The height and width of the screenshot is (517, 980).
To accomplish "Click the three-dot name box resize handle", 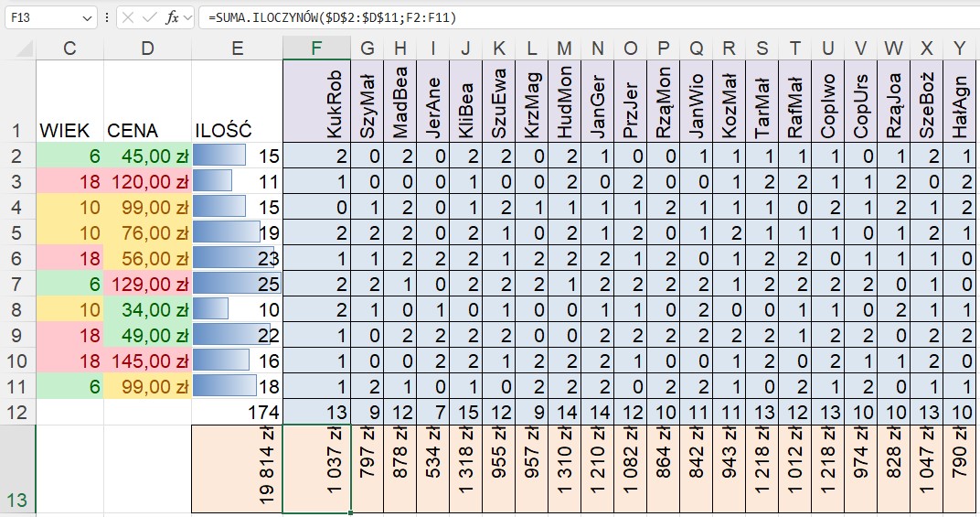I will point(107,17).
